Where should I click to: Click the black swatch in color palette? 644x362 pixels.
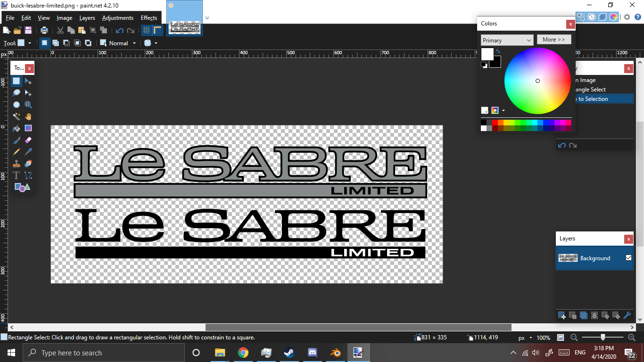tap(484, 123)
